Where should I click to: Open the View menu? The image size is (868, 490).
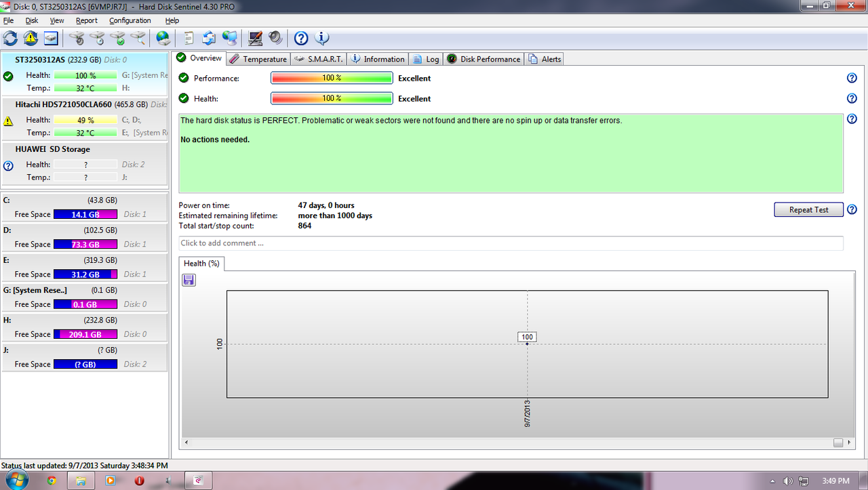pos(57,20)
